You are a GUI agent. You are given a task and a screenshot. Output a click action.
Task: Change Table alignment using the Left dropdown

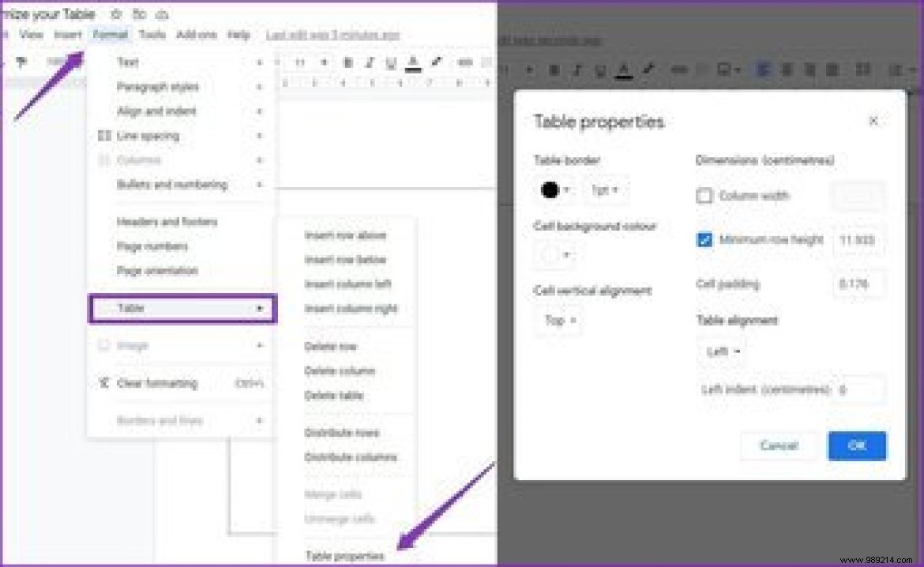[720, 351]
